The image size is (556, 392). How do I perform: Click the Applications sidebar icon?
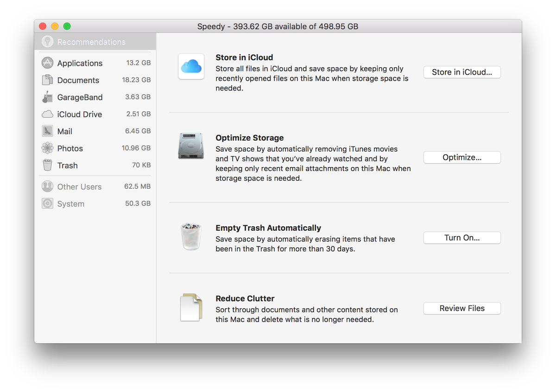pyautogui.click(x=47, y=63)
